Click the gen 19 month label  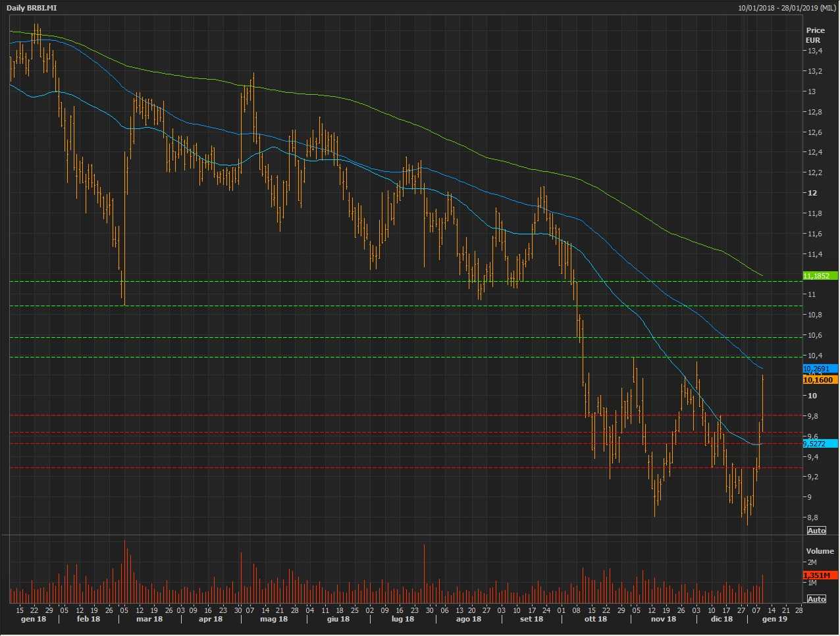pyautogui.click(x=774, y=620)
